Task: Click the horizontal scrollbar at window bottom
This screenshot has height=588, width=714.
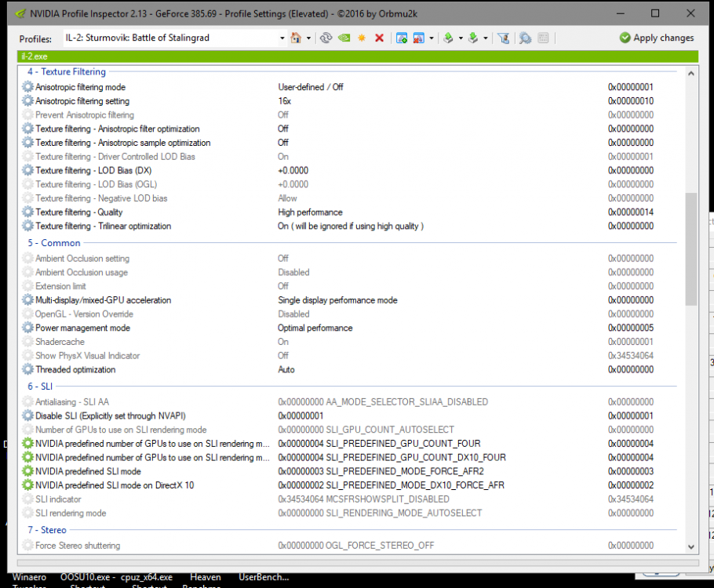Action: 358,563
